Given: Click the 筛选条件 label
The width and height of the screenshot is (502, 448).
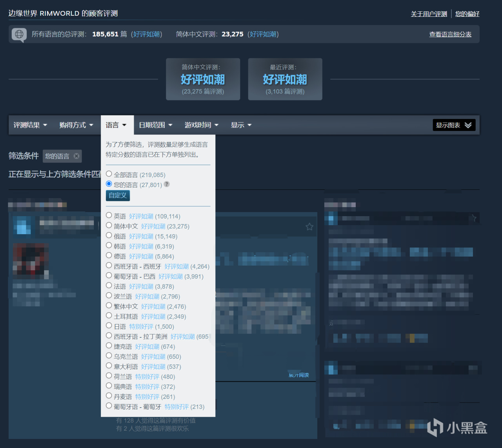Looking at the screenshot, I should (x=24, y=156).
